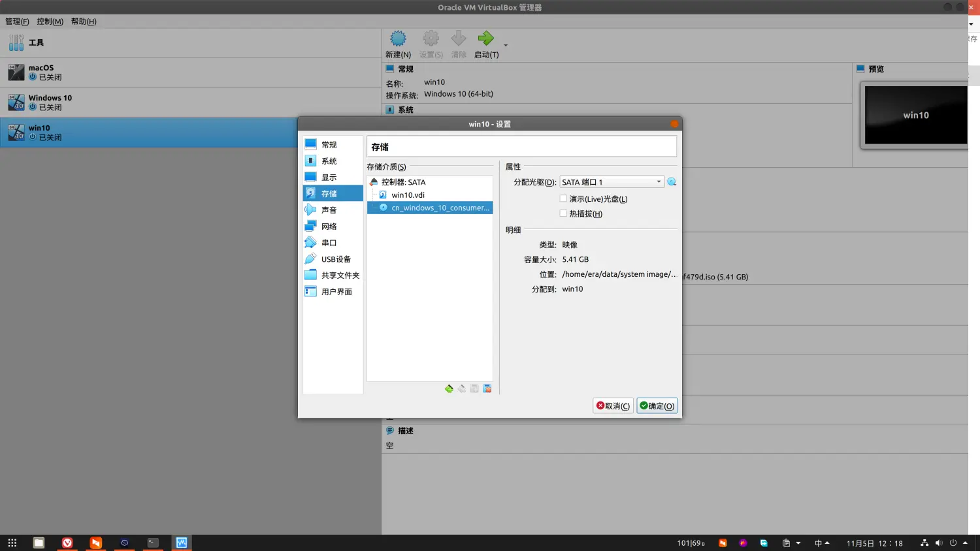Click the add controller icon below storage tree
This screenshot has height=551, width=980.
pos(449,389)
